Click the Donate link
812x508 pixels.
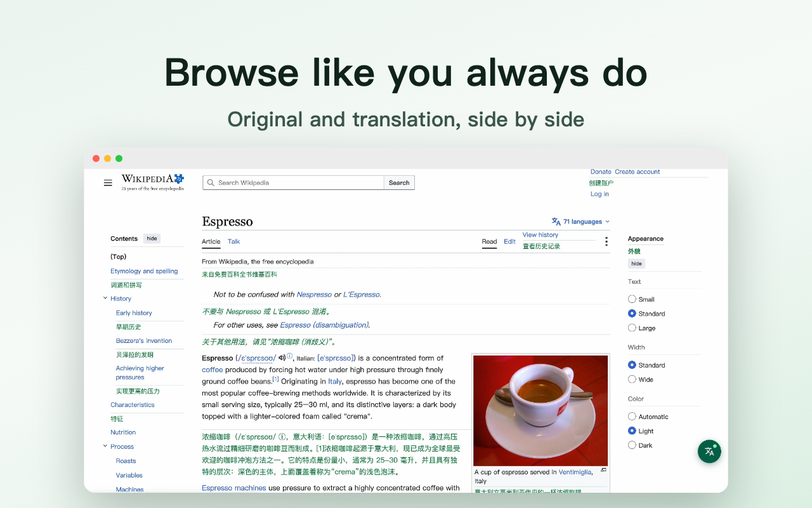click(601, 172)
